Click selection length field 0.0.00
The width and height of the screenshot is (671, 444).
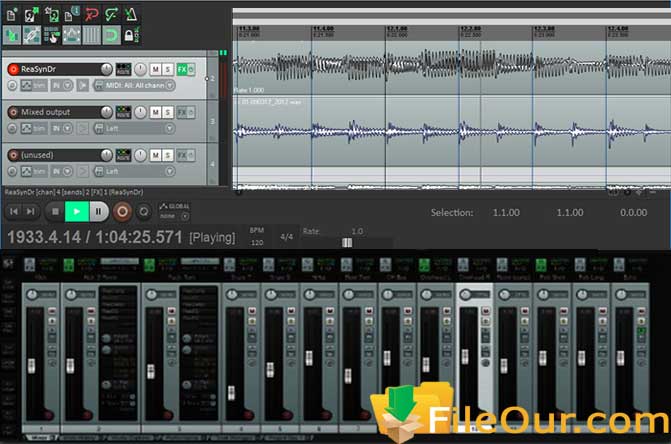click(633, 213)
